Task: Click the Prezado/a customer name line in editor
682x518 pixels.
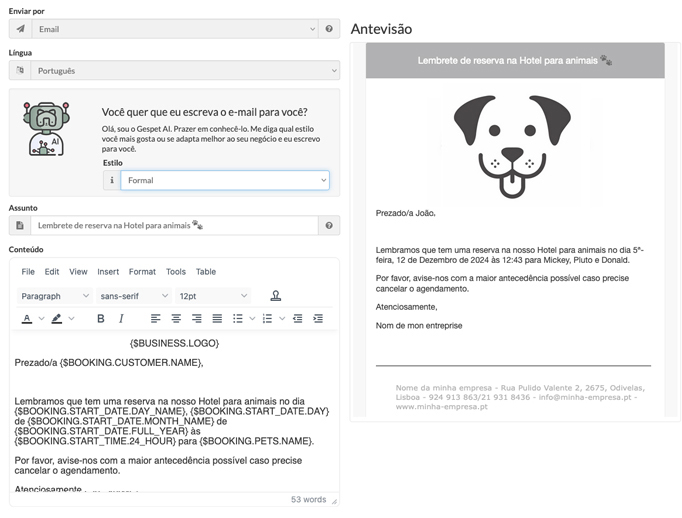Action: [109, 362]
